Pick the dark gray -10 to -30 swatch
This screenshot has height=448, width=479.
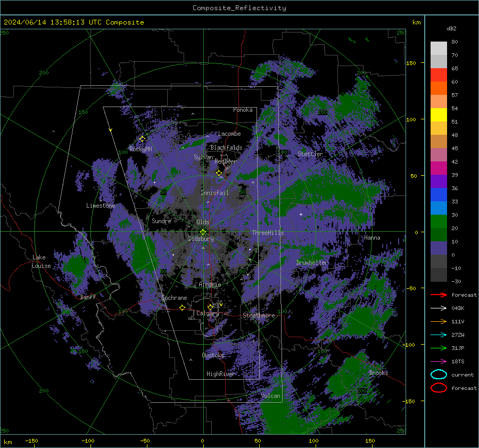(x=439, y=275)
